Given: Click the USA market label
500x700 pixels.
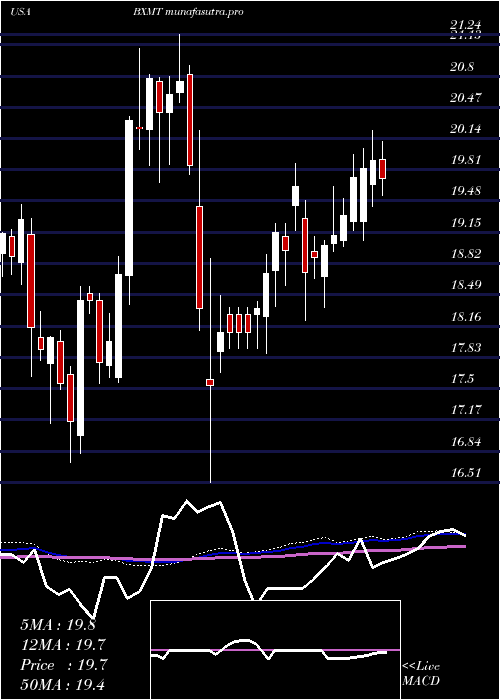Looking at the screenshot, I should (20, 12).
